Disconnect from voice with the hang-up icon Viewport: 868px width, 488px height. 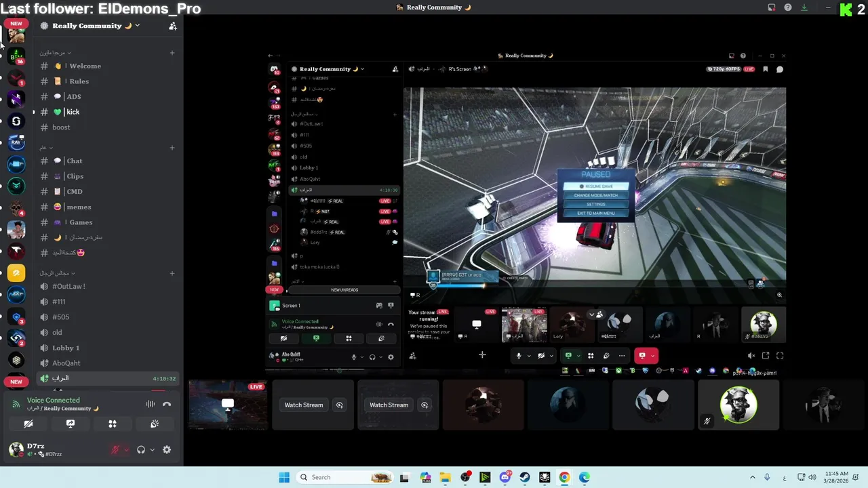coord(167,404)
